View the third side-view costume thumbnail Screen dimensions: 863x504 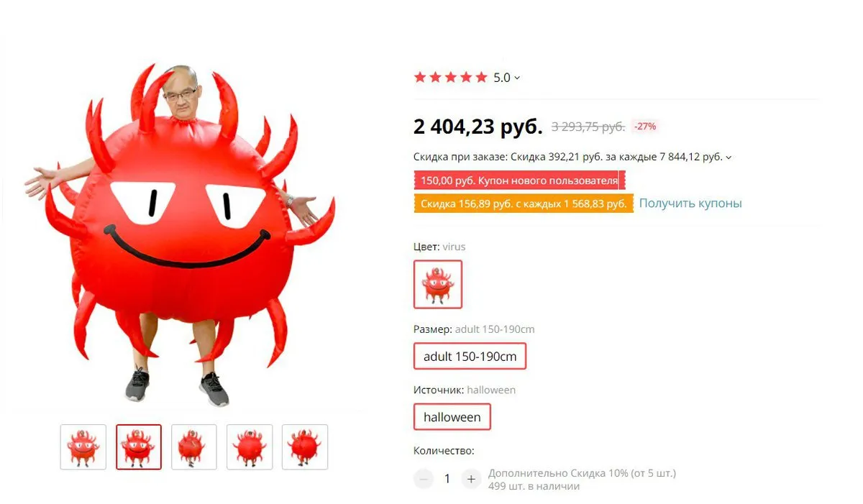click(194, 447)
